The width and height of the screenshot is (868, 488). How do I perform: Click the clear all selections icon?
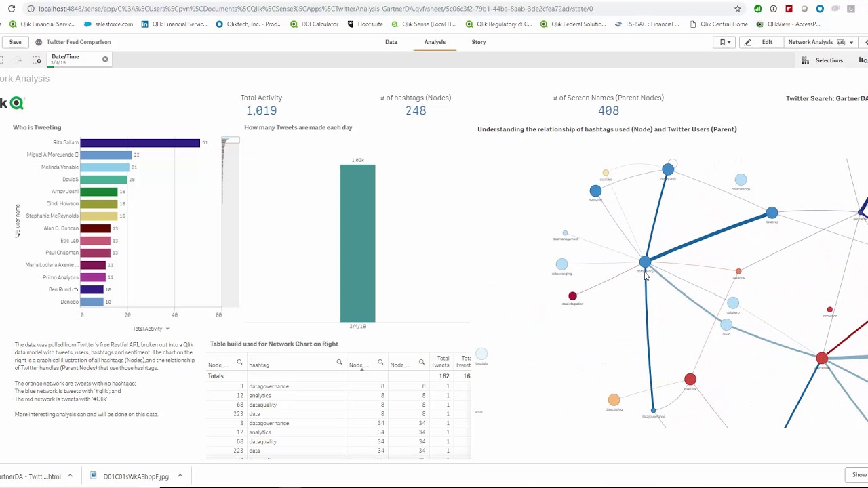pyautogui.click(x=37, y=60)
